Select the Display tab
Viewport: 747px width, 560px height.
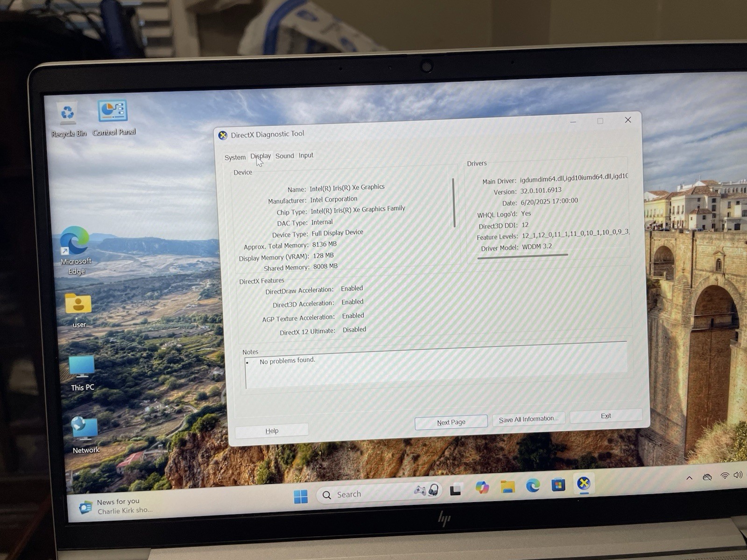pos(261,156)
